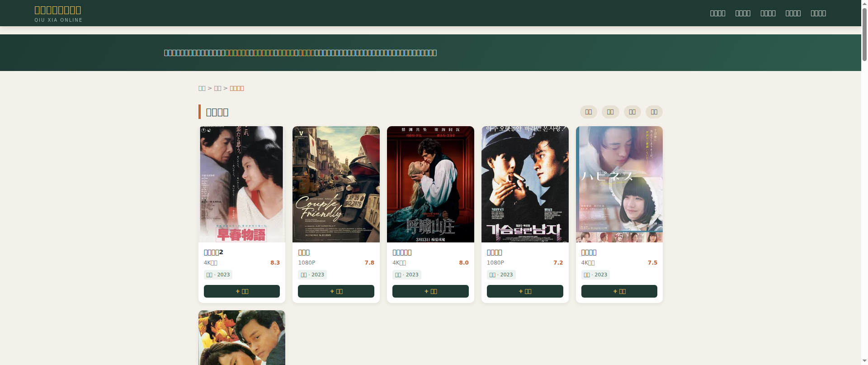The width and height of the screenshot is (868, 365).
Task: Go to the first breadcrumb link
Action: point(202,88)
